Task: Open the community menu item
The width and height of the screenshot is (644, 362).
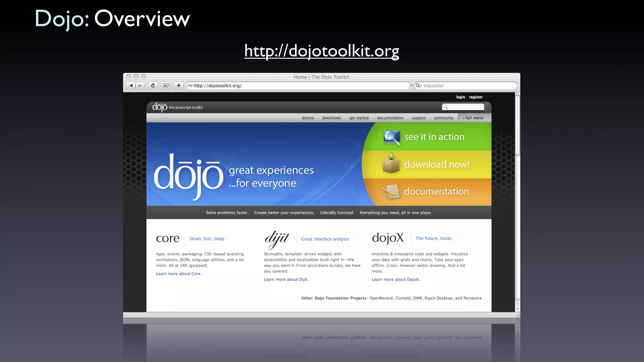Action: click(444, 118)
